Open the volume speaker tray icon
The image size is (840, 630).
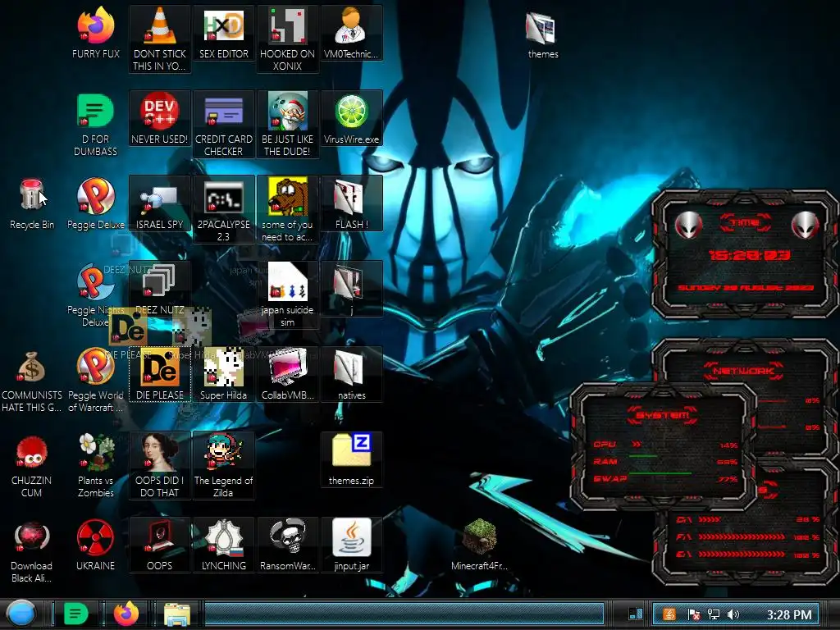[x=733, y=614]
